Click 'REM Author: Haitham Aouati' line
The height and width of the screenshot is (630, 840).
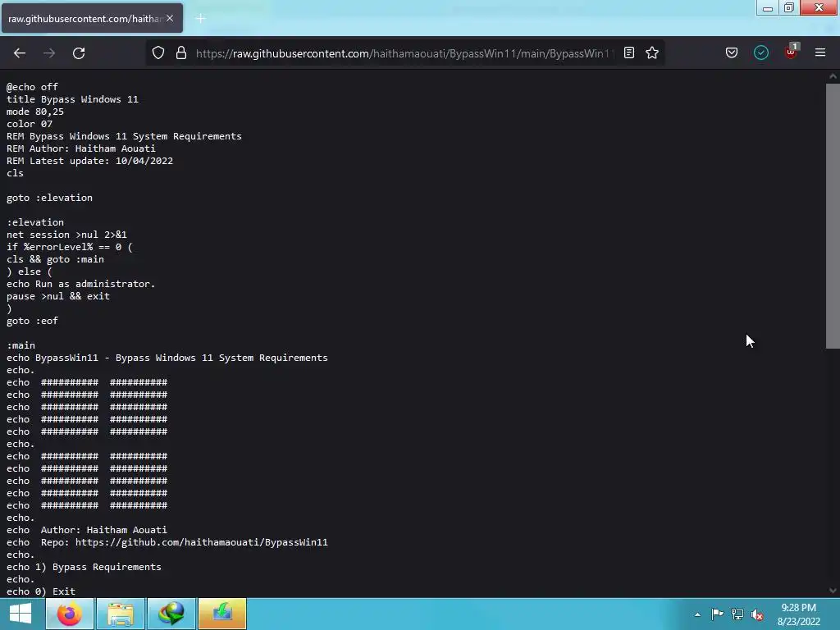point(81,148)
